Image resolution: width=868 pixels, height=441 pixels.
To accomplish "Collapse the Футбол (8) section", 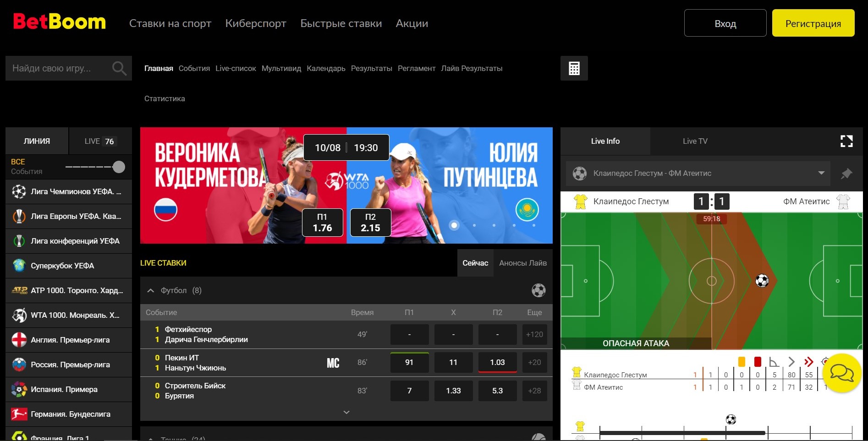I will 150,290.
